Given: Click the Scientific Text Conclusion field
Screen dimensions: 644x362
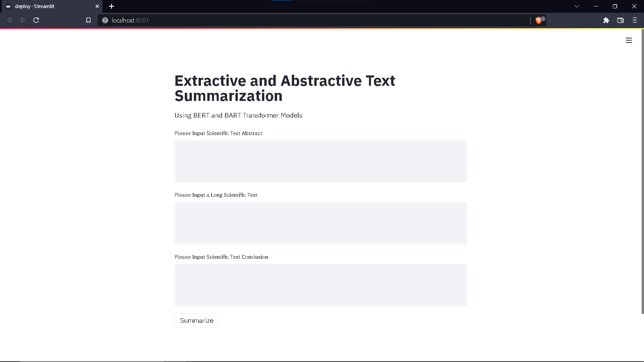Looking at the screenshot, I should pyautogui.click(x=320, y=285).
